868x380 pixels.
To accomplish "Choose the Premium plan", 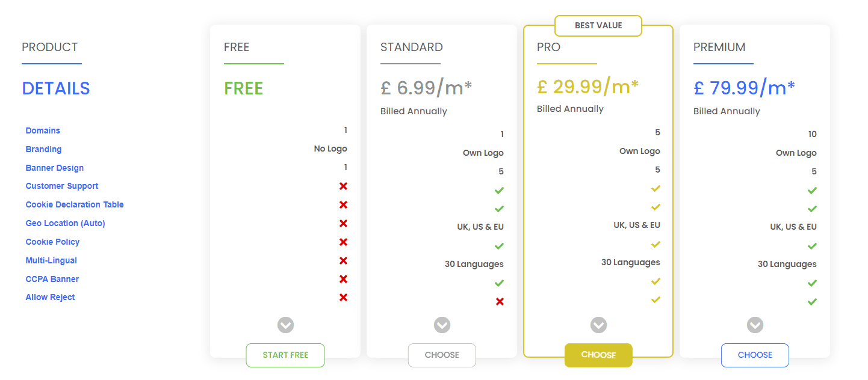I will 755,355.
